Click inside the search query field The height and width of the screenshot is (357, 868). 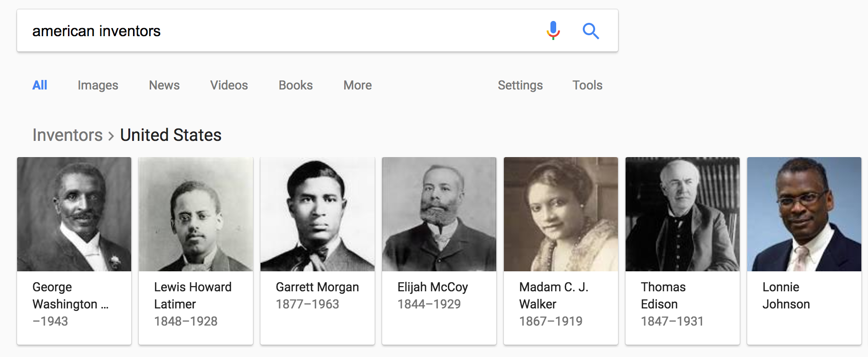tap(285, 31)
